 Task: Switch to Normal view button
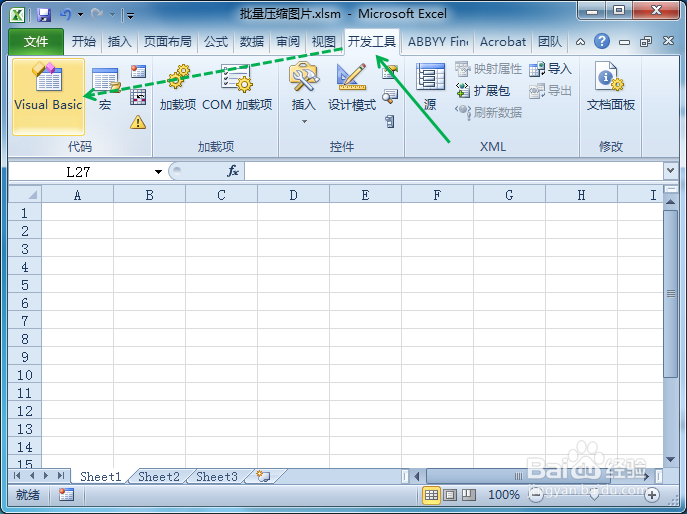[x=431, y=495]
